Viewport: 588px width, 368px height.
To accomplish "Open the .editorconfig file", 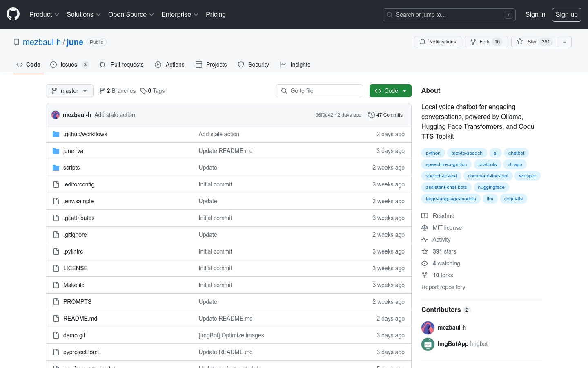I will pyautogui.click(x=79, y=184).
